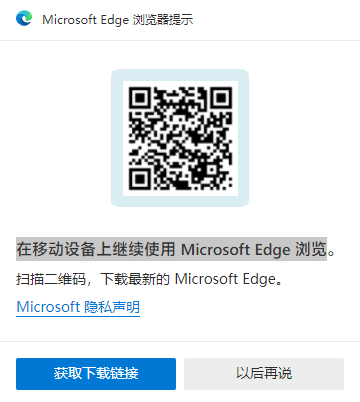Click the Microsoft Edge logo icon
Image resolution: width=360 pixels, height=402 pixels.
click(24, 18)
